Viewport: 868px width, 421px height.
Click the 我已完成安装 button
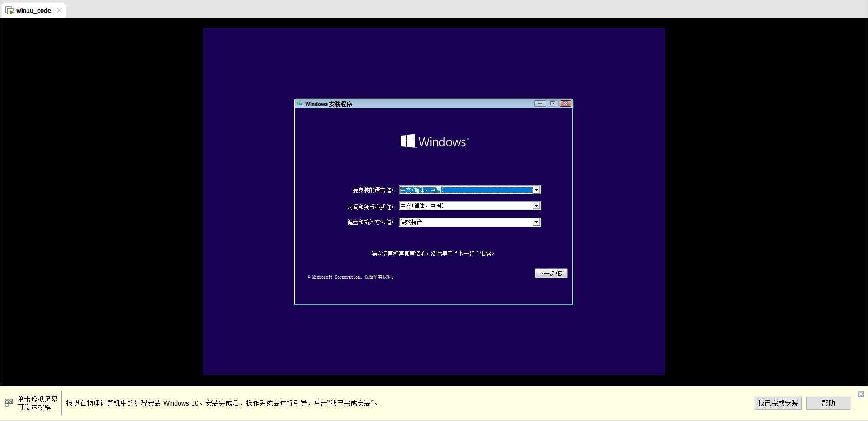pyautogui.click(x=778, y=403)
